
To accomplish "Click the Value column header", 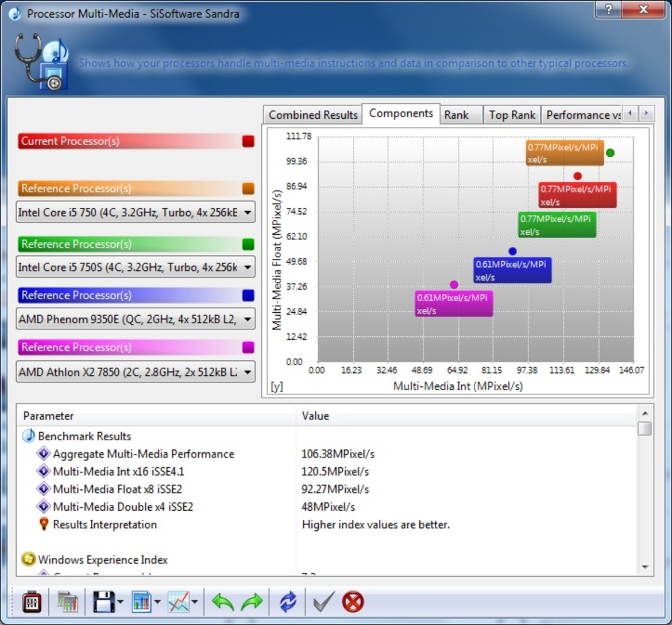I will (x=466, y=416).
